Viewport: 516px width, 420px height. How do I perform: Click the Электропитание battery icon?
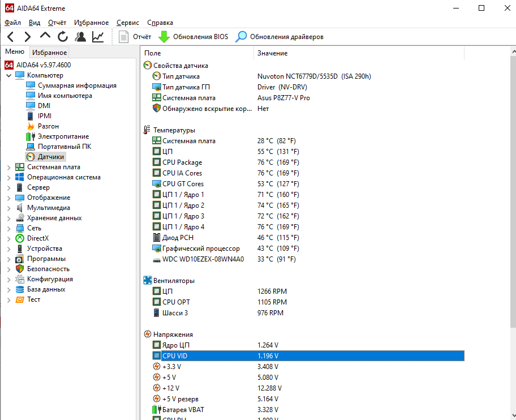pos(31,136)
